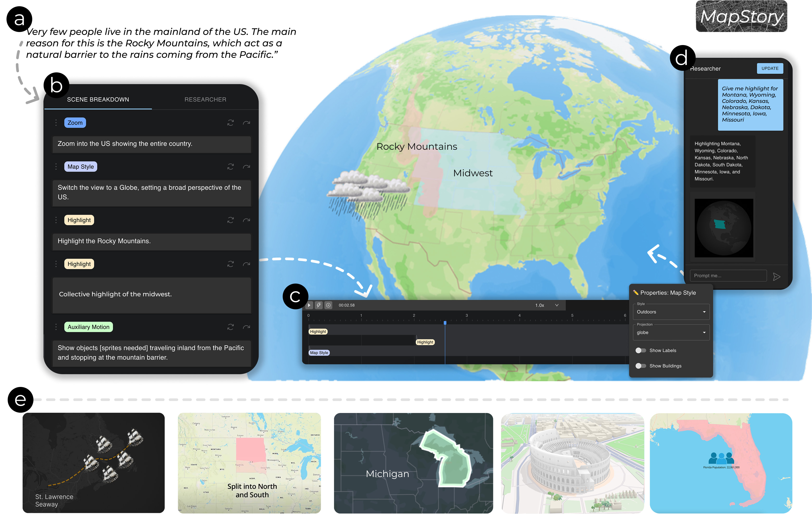This screenshot has height=520, width=812.
Task: Click the Midwest map label
Action: tap(473, 173)
